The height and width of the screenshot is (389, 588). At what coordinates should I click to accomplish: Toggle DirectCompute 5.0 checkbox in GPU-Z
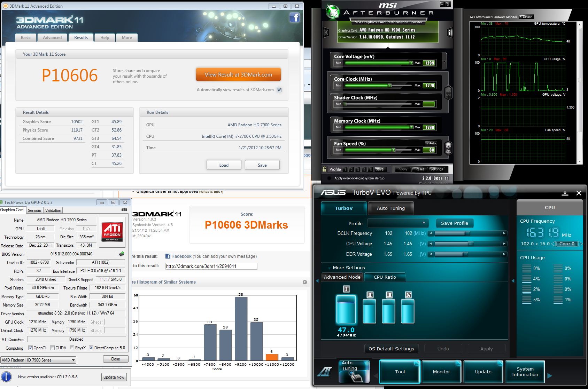[91, 348]
